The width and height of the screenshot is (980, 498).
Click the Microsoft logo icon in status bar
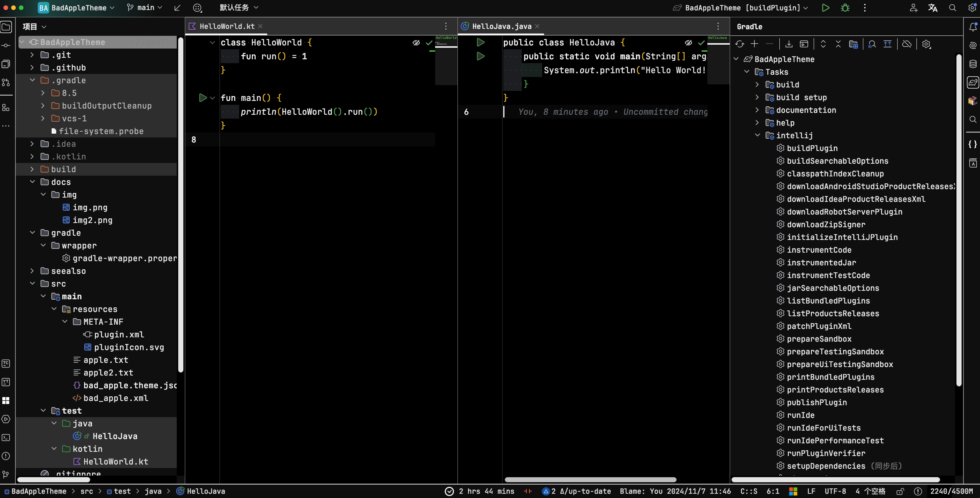click(793, 491)
